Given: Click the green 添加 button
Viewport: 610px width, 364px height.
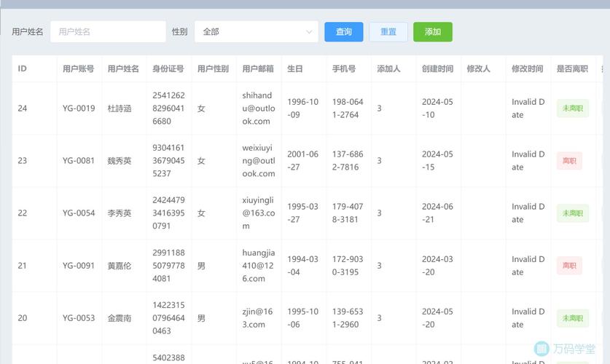Looking at the screenshot, I should [433, 32].
